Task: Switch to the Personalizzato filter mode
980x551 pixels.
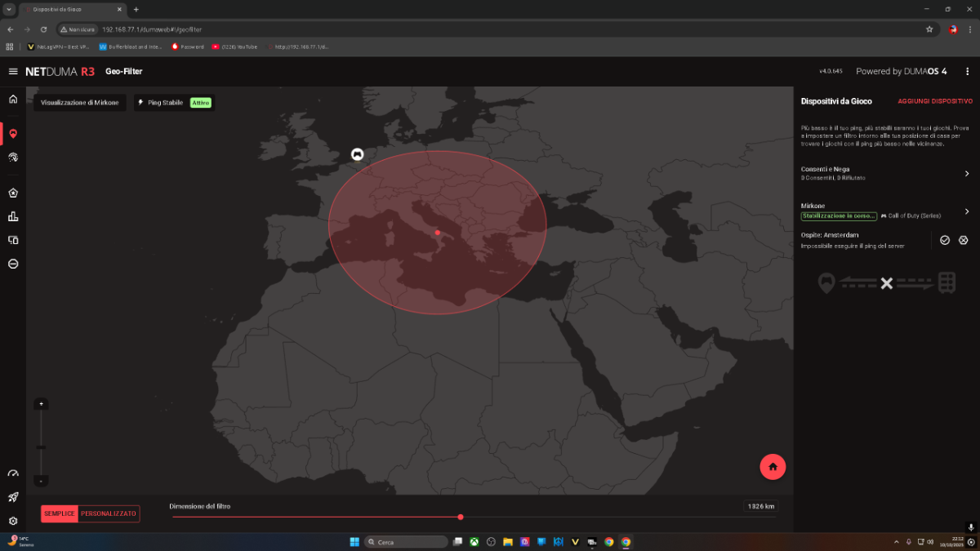Action: pos(109,513)
